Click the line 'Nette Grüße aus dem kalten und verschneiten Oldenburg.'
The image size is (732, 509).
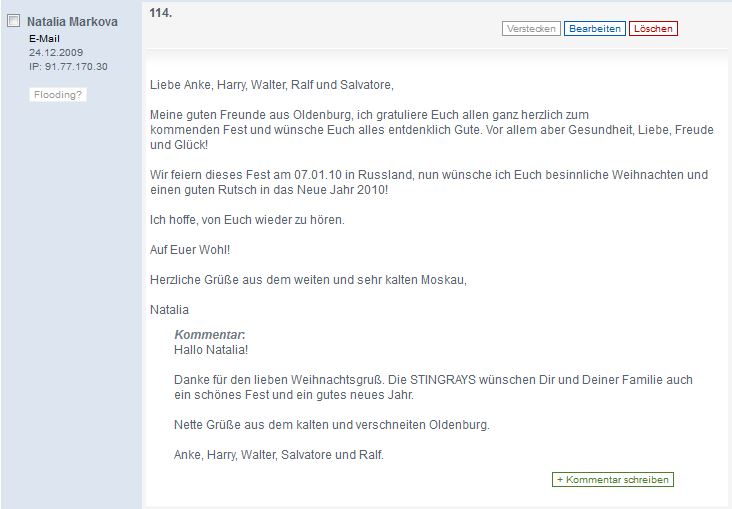tap(331, 425)
